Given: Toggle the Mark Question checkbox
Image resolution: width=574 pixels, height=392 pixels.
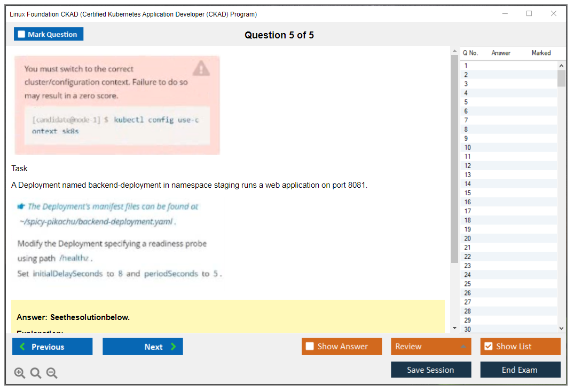Looking at the screenshot, I should pos(22,35).
